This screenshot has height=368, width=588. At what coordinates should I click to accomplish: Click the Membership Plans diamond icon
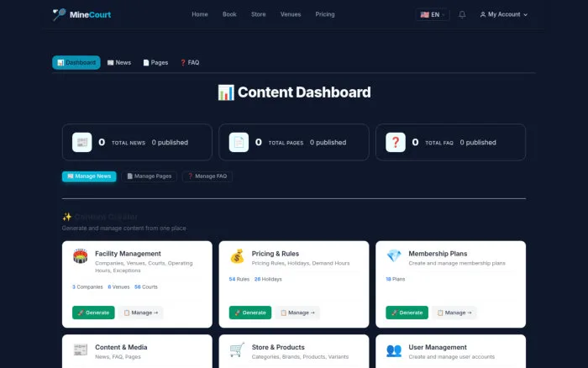point(394,256)
